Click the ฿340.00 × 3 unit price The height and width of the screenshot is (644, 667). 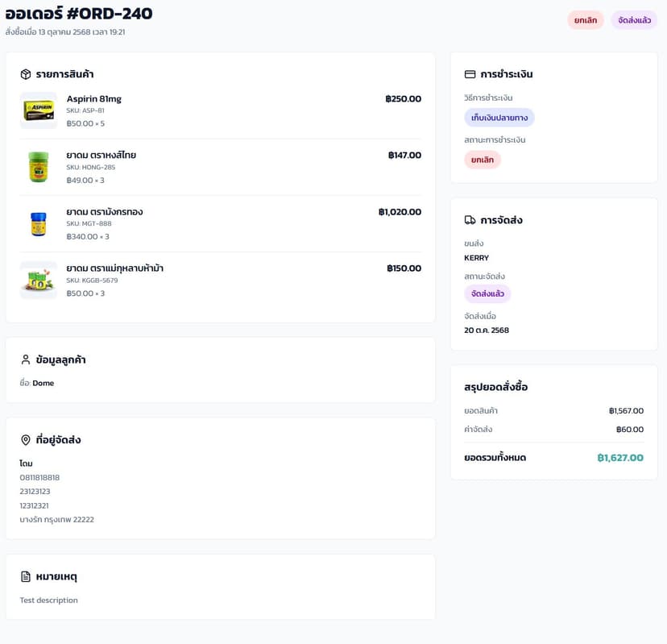[x=88, y=236]
